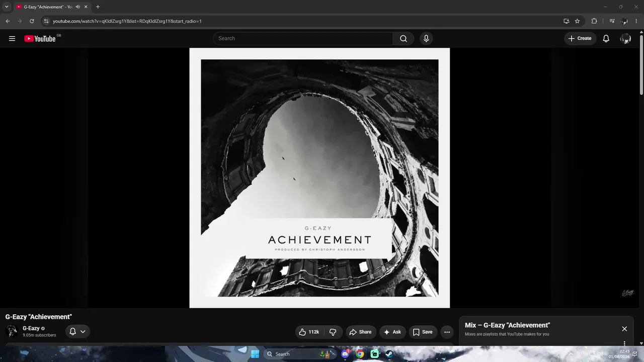This screenshot has height=362, width=644.
Task: Open Discord from the taskbar
Action: point(345,354)
